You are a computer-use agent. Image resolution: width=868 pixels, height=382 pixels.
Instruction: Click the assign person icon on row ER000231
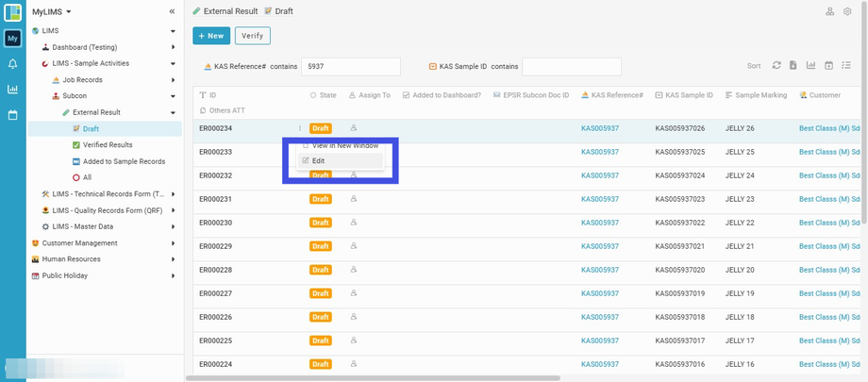[x=354, y=198]
